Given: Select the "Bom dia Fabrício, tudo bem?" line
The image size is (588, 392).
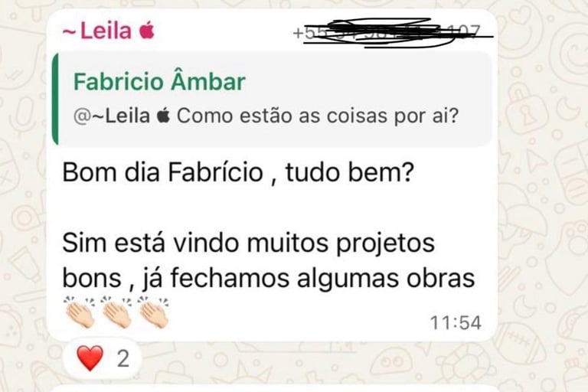Looking at the screenshot, I should pyautogui.click(x=238, y=172).
